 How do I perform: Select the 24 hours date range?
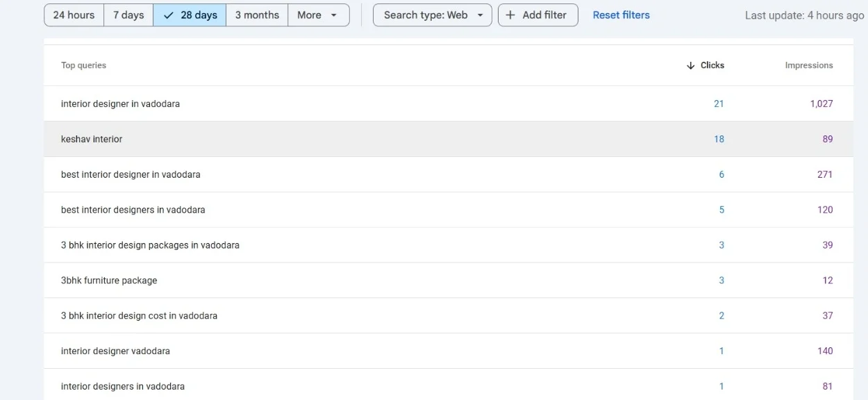(x=74, y=15)
